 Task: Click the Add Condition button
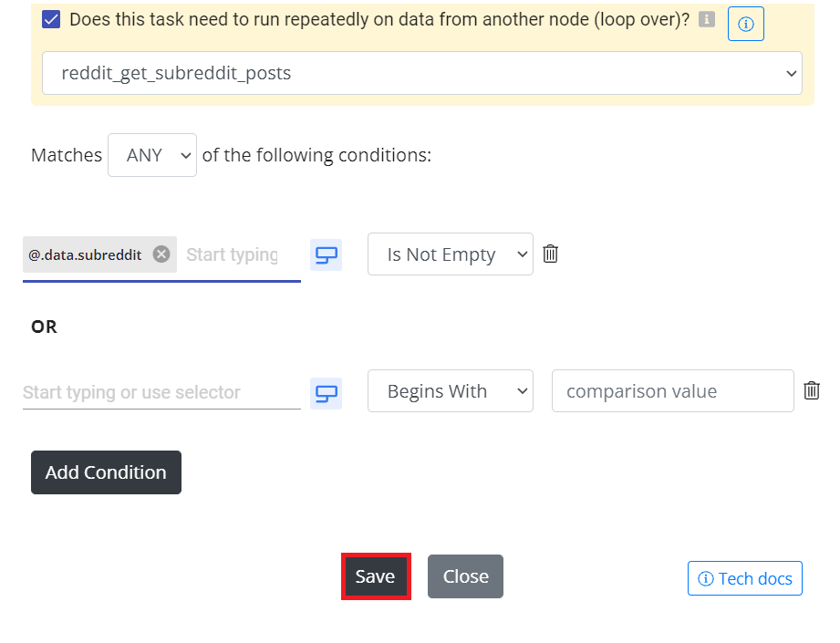(x=106, y=472)
